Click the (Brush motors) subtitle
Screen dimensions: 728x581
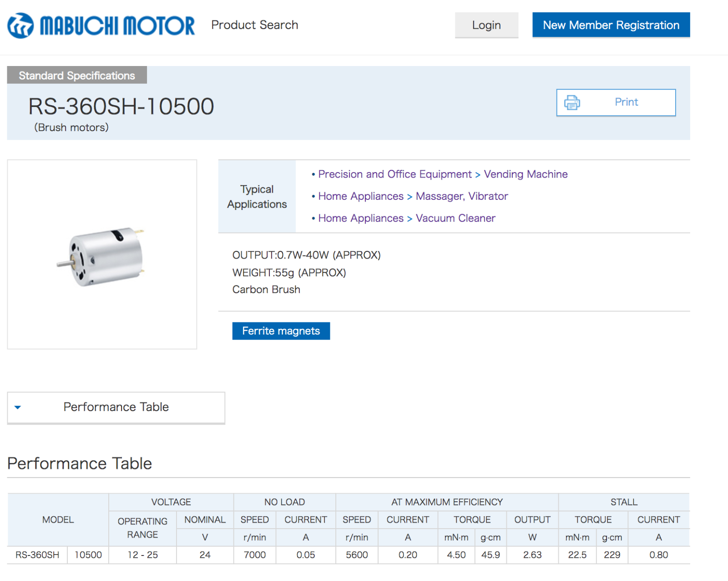(71, 127)
